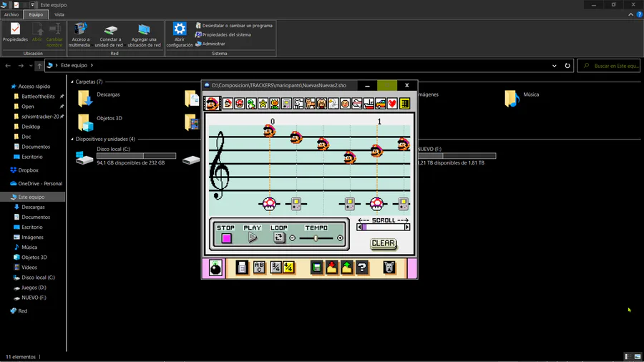The height and width of the screenshot is (362, 644).
Task: Click the left arrow of the SCROLL bar
Action: point(359,227)
